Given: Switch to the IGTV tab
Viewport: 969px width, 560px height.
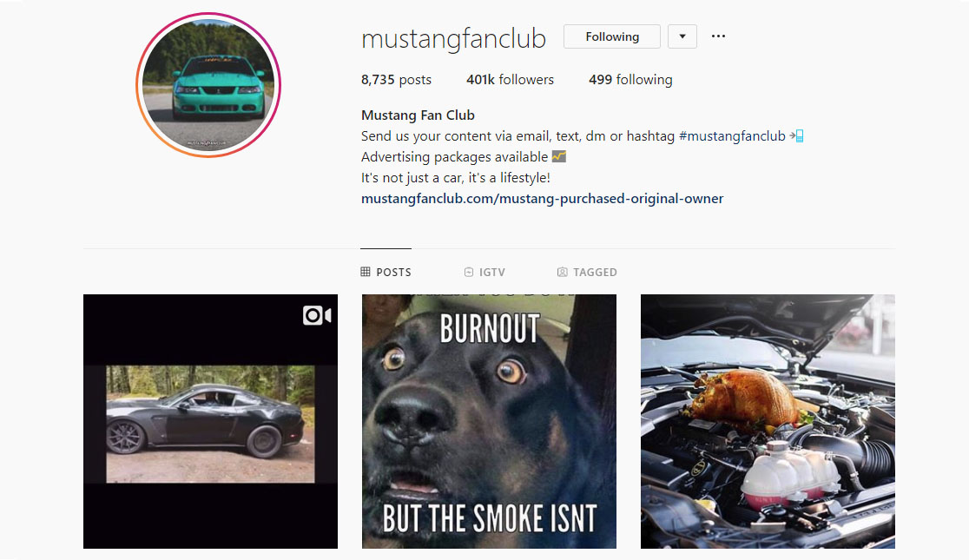Looking at the screenshot, I should click(484, 272).
